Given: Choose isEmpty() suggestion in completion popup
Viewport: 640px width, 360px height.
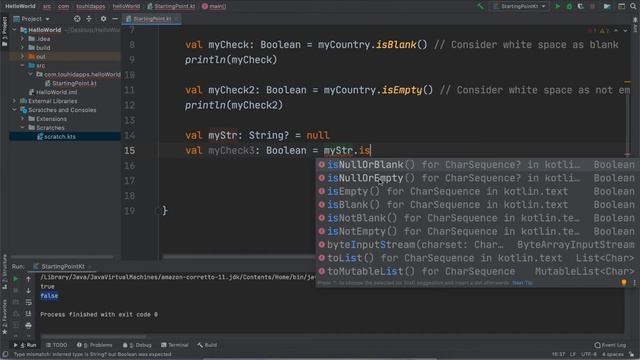Looking at the screenshot, I should click(477, 191).
